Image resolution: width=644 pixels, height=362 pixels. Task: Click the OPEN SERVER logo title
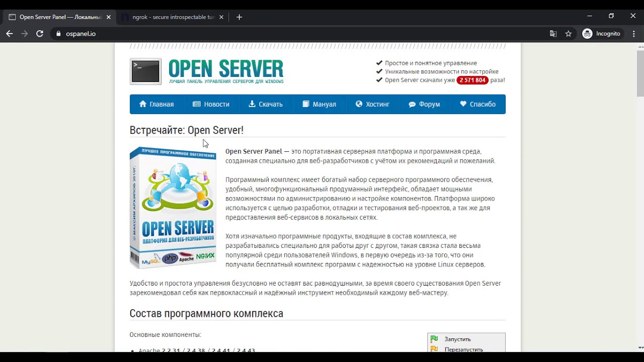point(226,71)
